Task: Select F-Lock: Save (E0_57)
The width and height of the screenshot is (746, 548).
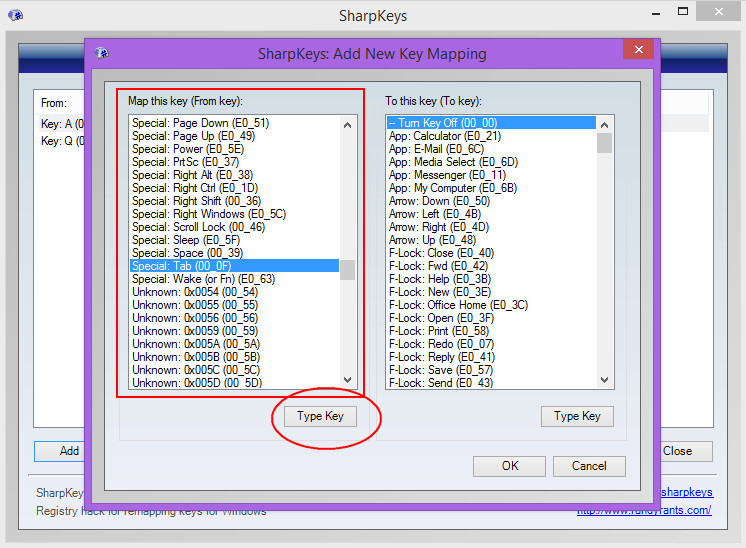Action: pos(491,370)
